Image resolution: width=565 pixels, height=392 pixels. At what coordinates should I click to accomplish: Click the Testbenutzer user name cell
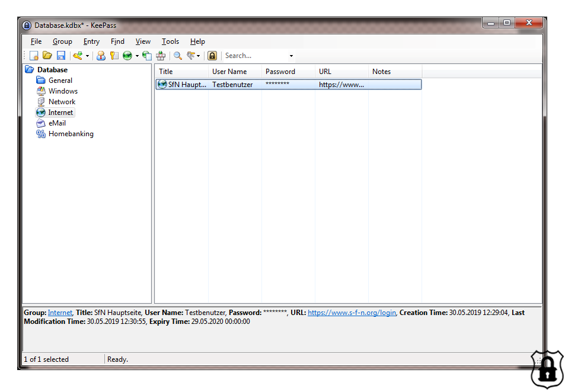(232, 85)
